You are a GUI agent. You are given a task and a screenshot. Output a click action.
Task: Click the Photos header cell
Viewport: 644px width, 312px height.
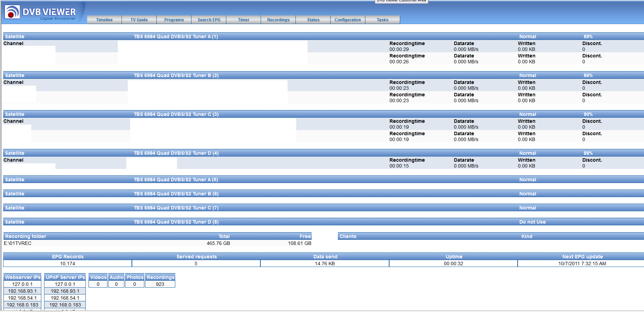coord(135,277)
